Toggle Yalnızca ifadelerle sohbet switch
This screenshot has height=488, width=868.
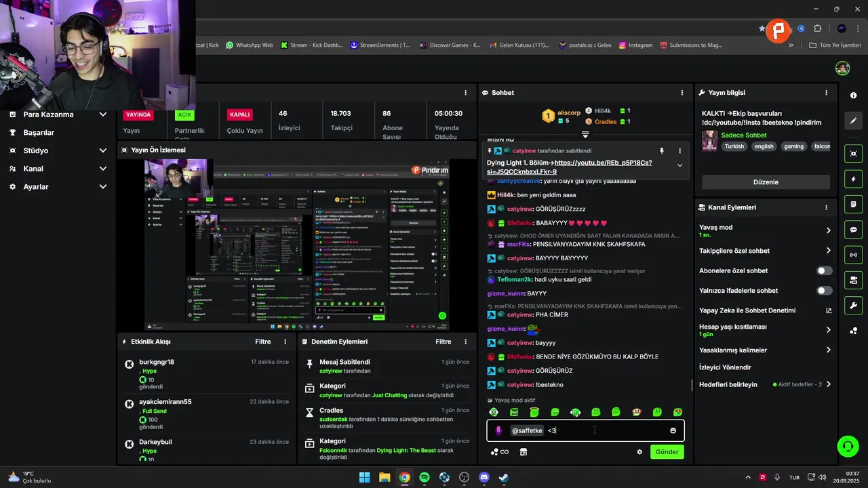tap(824, 291)
